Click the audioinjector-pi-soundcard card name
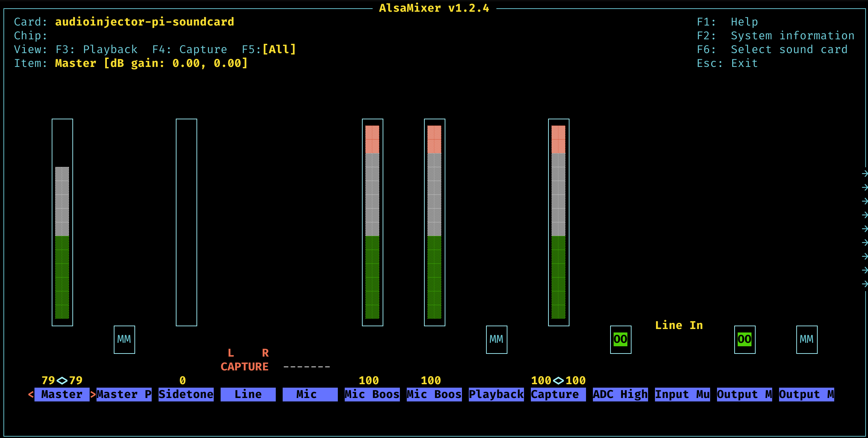 point(145,22)
